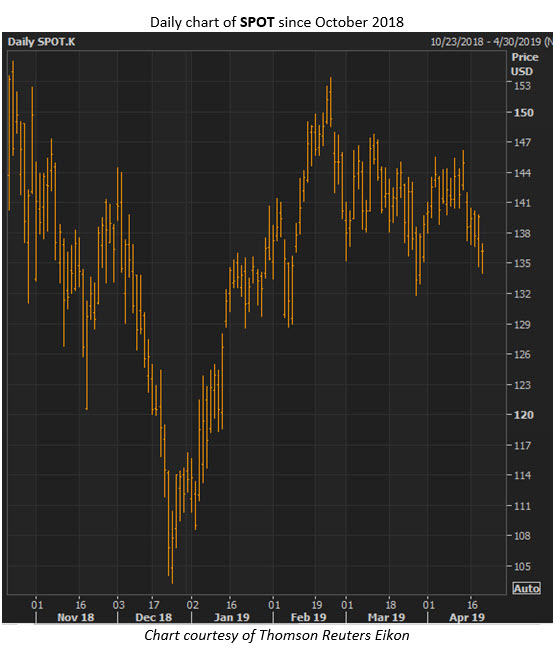Click the 18 date tick in March
The height and width of the screenshot is (650, 556).
[391, 605]
